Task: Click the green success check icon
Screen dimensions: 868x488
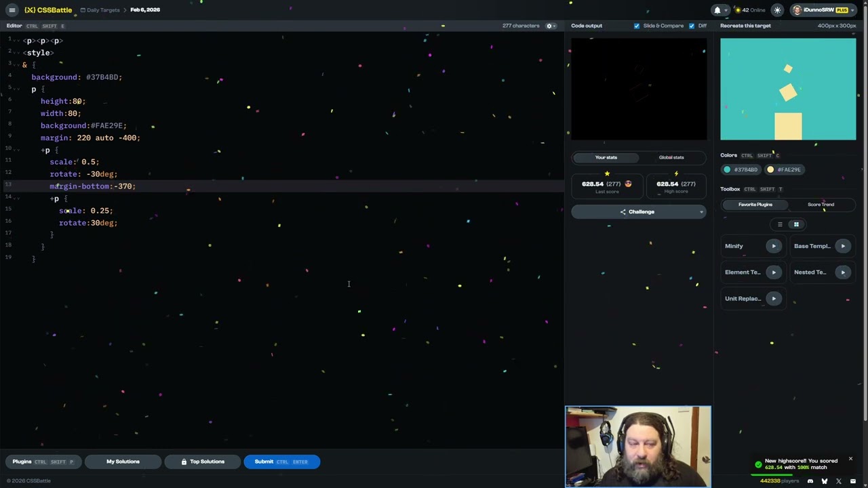Action: click(758, 464)
